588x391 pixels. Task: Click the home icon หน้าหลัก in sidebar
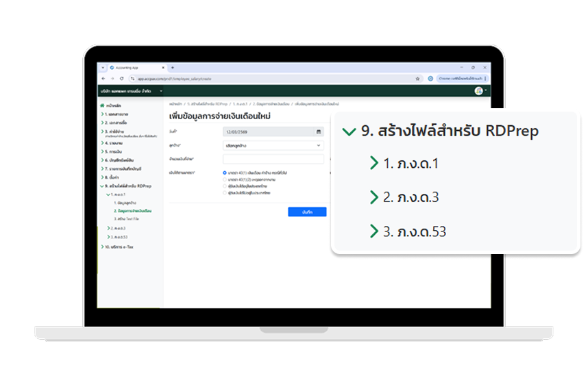[102, 105]
